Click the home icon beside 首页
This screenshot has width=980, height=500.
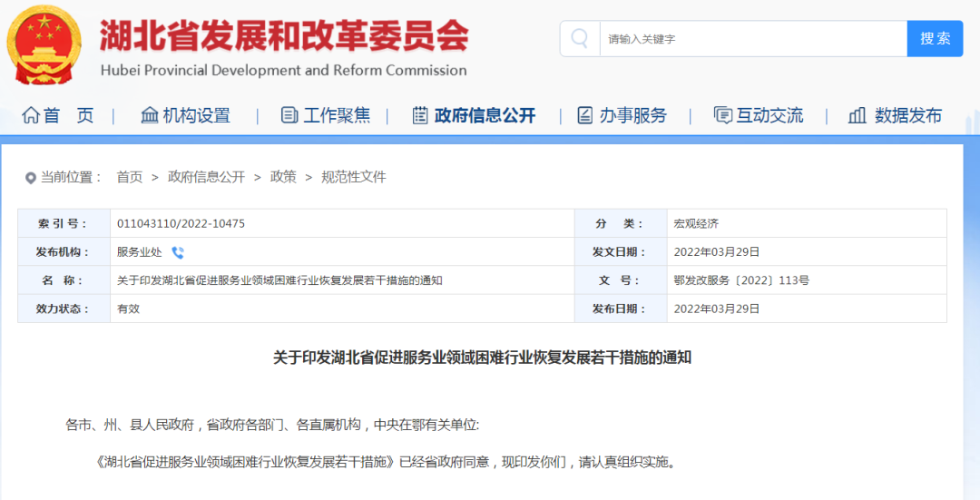pos(30,115)
